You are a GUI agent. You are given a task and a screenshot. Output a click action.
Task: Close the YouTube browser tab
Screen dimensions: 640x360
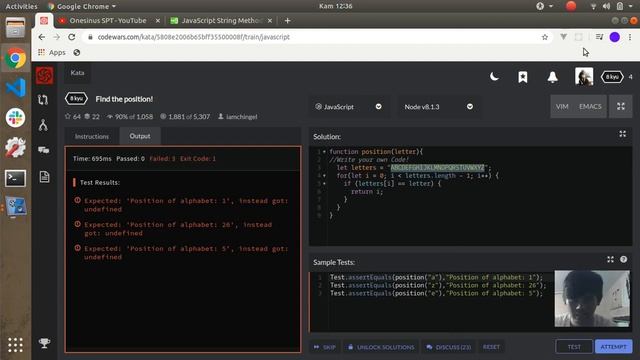(x=158, y=20)
